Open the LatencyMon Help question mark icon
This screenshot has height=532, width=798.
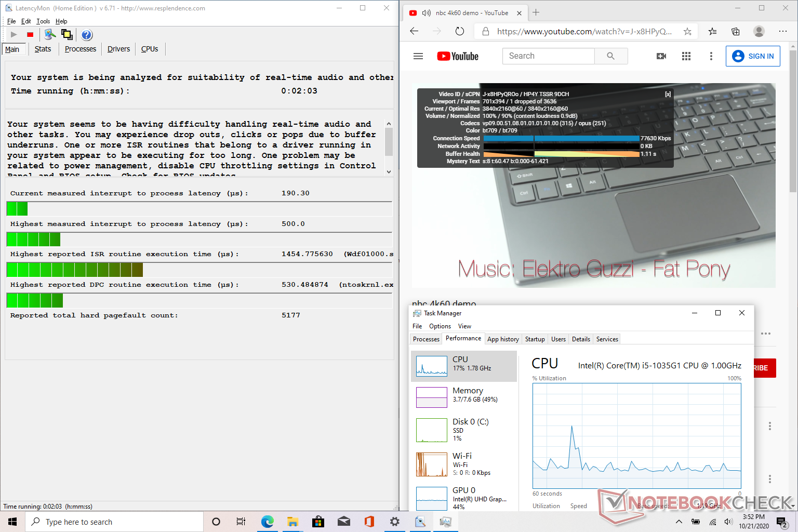tap(87, 35)
